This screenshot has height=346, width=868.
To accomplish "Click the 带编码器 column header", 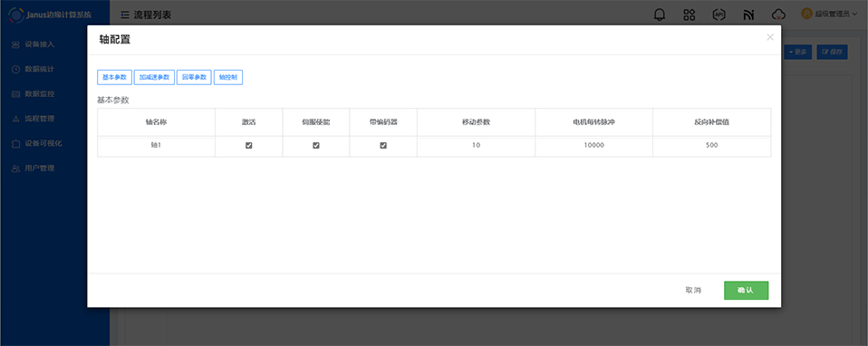I will [383, 121].
